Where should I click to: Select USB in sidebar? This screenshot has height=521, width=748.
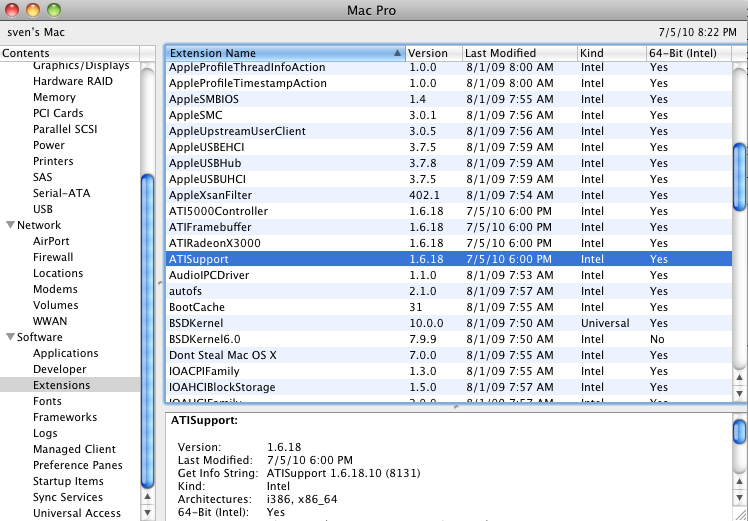pos(43,209)
